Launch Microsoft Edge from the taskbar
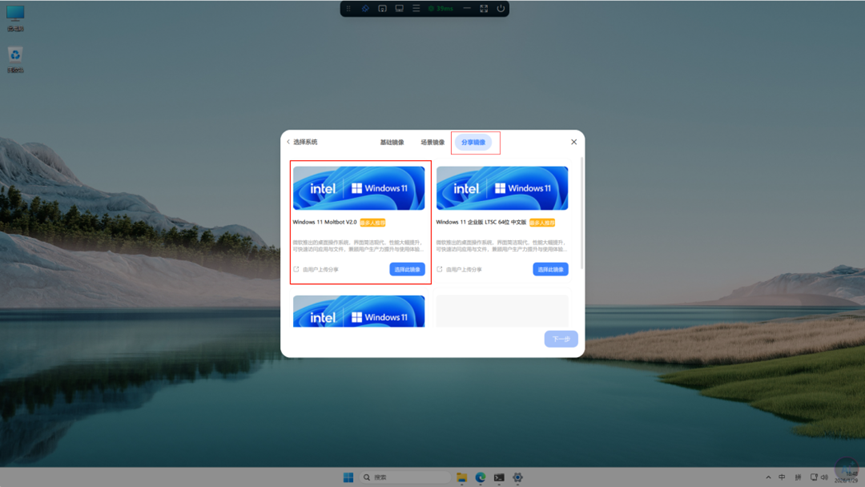This screenshot has height=487, width=865. (480, 477)
